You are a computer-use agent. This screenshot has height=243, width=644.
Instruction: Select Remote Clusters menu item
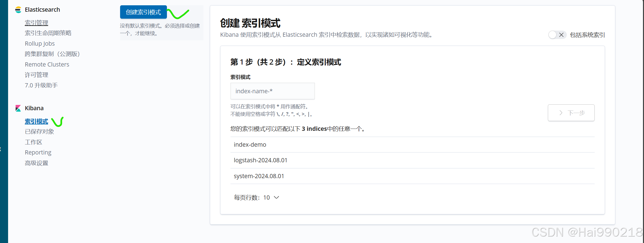pos(47,64)
